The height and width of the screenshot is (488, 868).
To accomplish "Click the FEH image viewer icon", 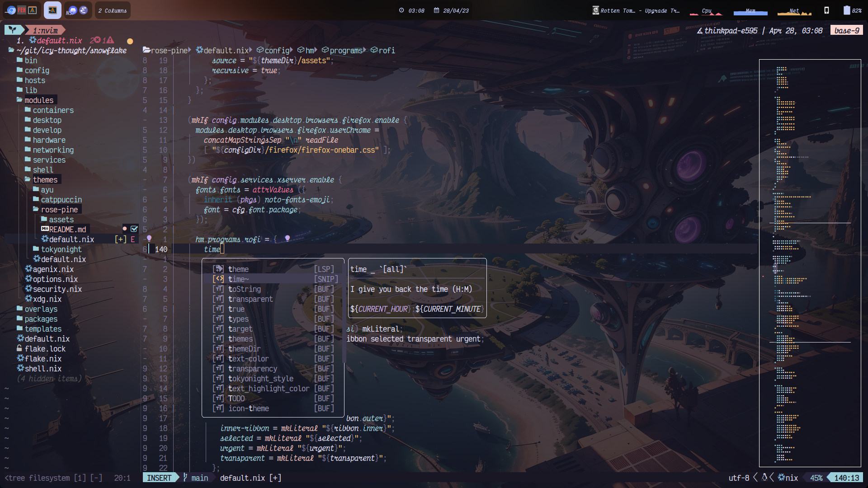I will coord(22,10).
